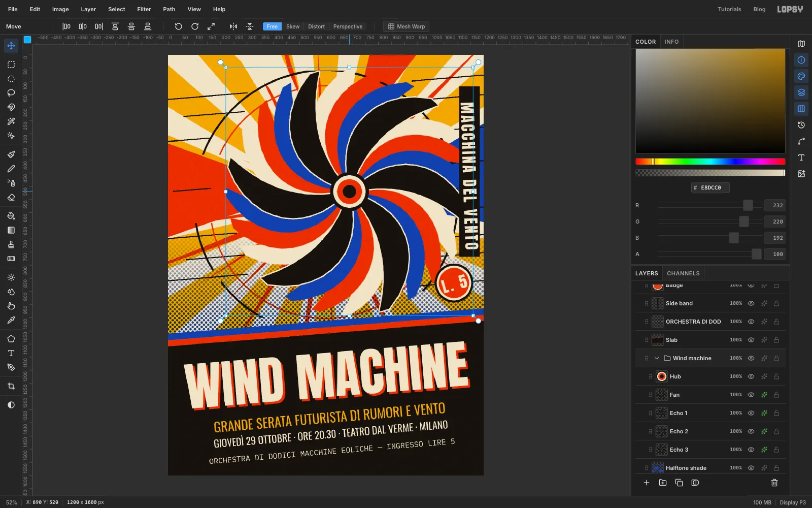Click the Mesh Warp button
This screenshot has height=508, width=812.
407,26
